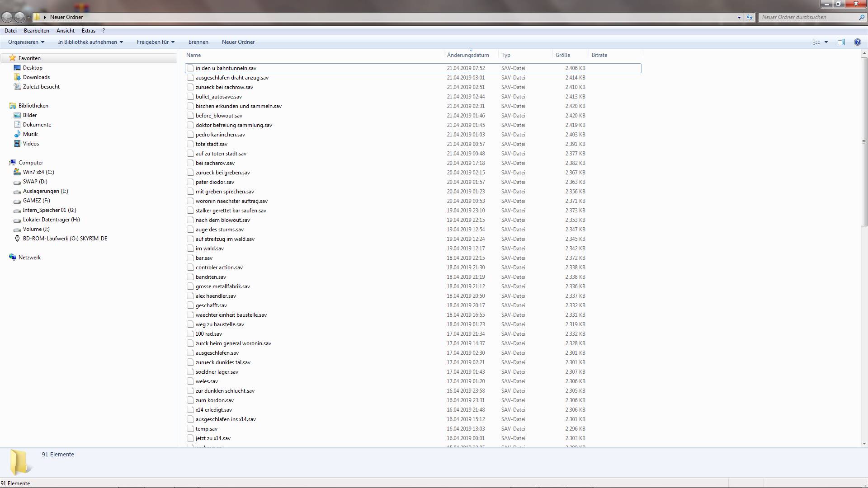This screenshot has width=868, height=488.
Task: Sort by Änderungsdatum column header
Action: pyautogui.click(x=468, y=55)
